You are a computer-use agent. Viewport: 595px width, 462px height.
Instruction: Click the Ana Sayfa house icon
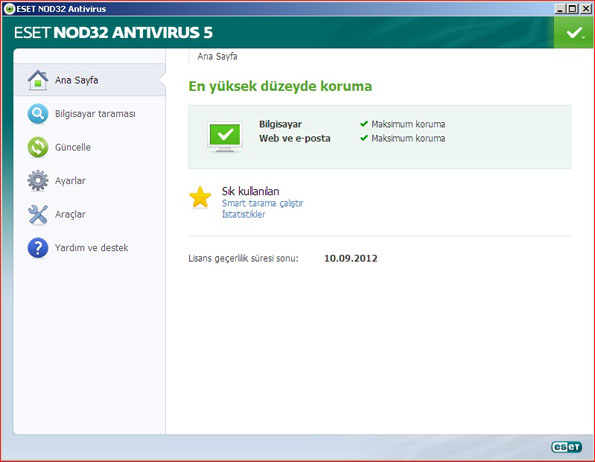tap(38, 80)
